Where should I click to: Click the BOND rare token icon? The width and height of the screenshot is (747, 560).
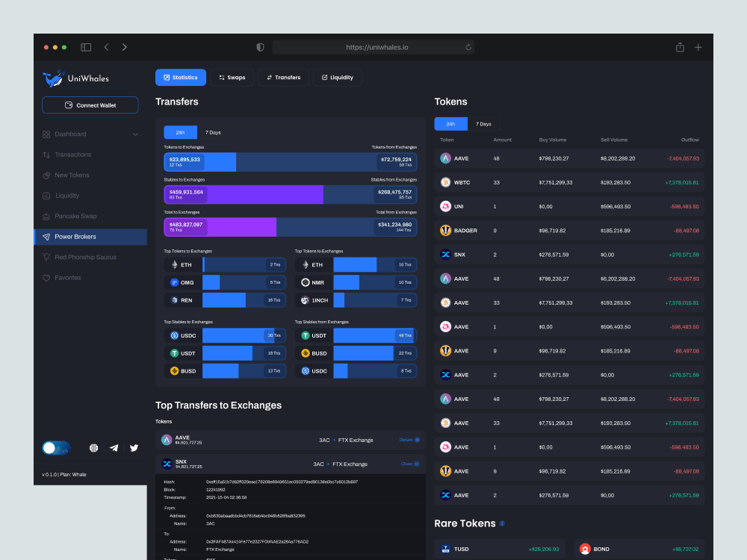coord(585,549)
